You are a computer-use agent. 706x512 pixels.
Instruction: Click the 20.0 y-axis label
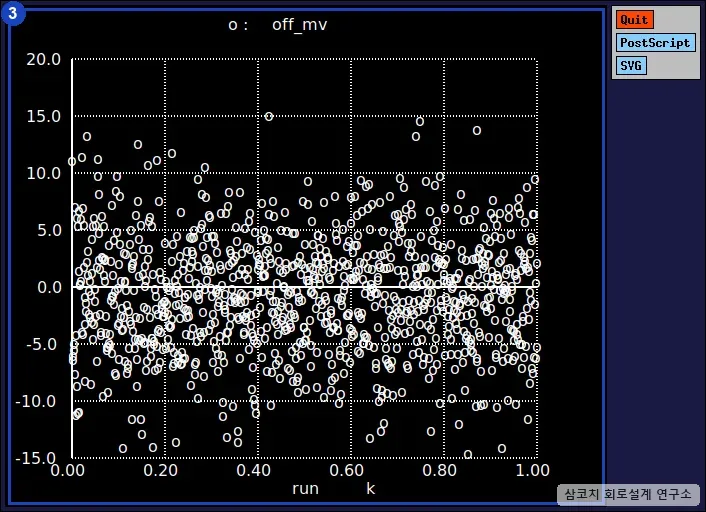43,59
